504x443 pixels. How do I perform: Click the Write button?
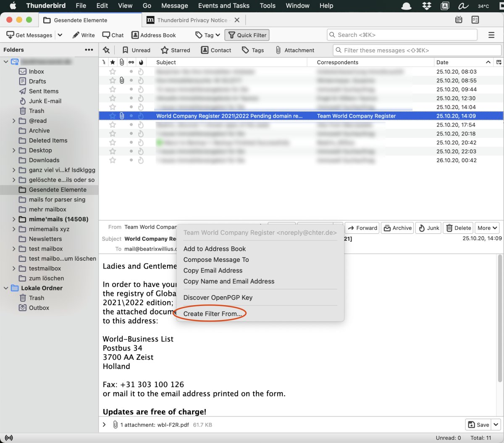(x=84, y=35)
